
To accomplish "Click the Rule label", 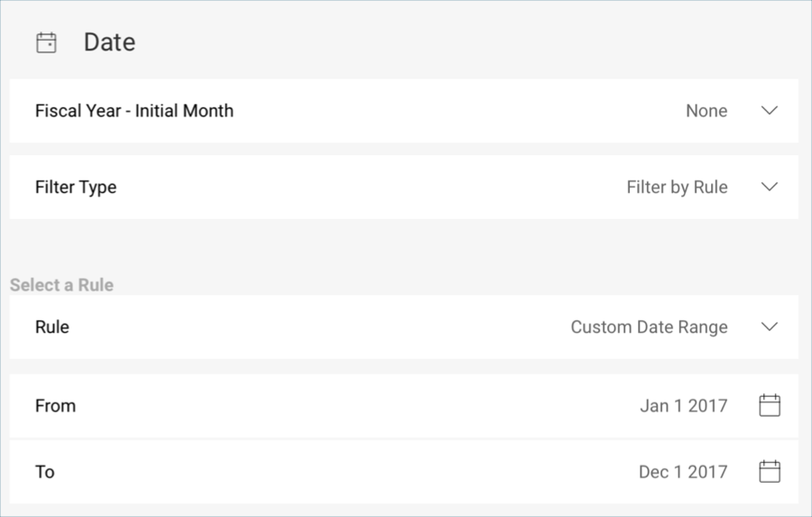I will tap(52, 327).
